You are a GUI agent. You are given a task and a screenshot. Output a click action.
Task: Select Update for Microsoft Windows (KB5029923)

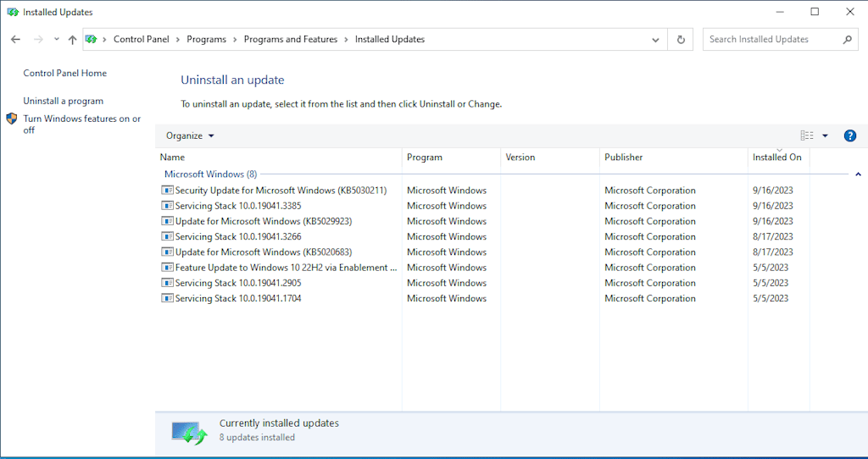[x=482, y=221]
